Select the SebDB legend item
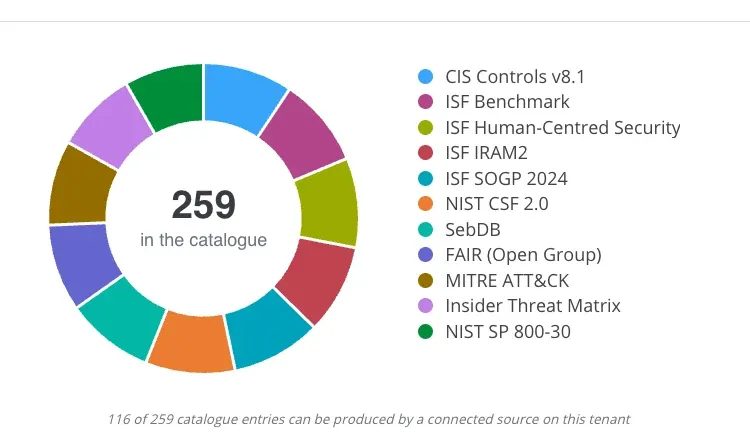 (459, 230)
